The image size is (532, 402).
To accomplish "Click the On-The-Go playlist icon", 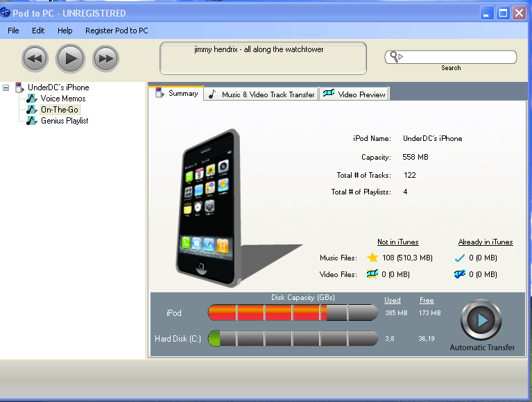I will pos(32,110).
